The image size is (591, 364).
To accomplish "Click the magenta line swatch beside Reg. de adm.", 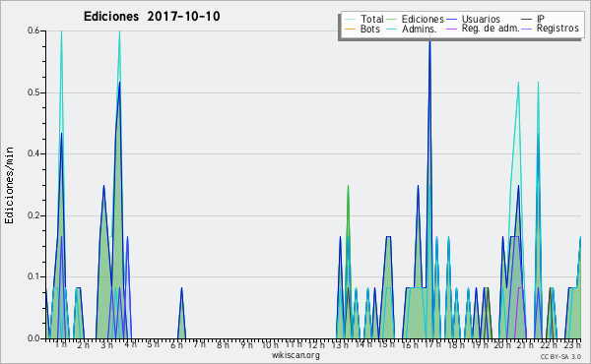I will (451, 29).
